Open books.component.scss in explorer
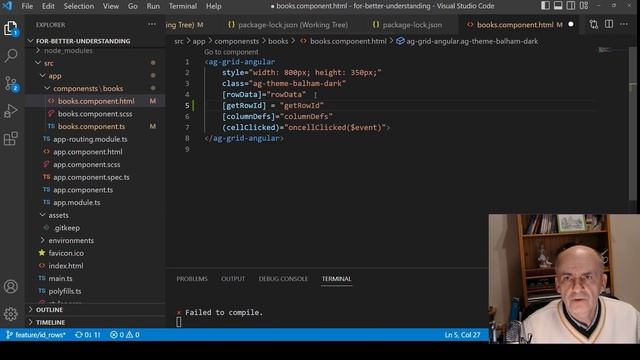The image size is (640, 360). (x=95, y=114)
